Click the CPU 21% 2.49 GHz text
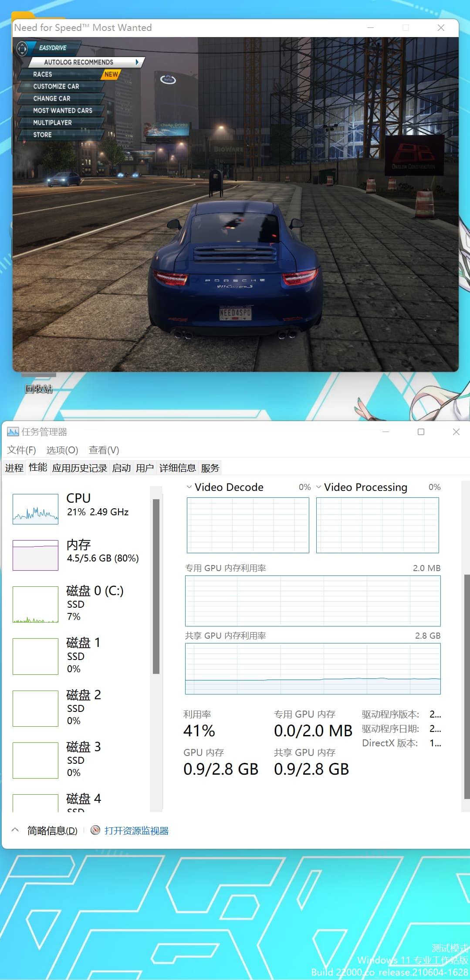470x980 pixels. pyautogui.click(x=98, y=512)
